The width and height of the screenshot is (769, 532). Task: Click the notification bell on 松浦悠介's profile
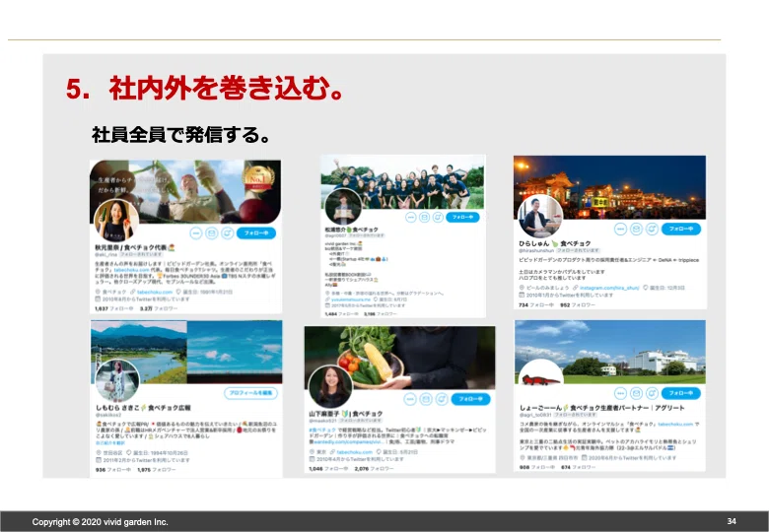point(438,217)
